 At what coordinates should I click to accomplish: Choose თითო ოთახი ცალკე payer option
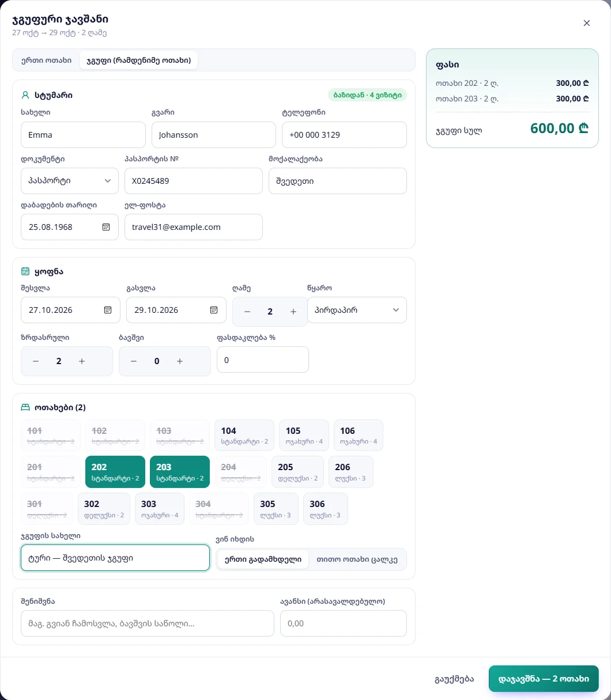[x=357, y=559]
